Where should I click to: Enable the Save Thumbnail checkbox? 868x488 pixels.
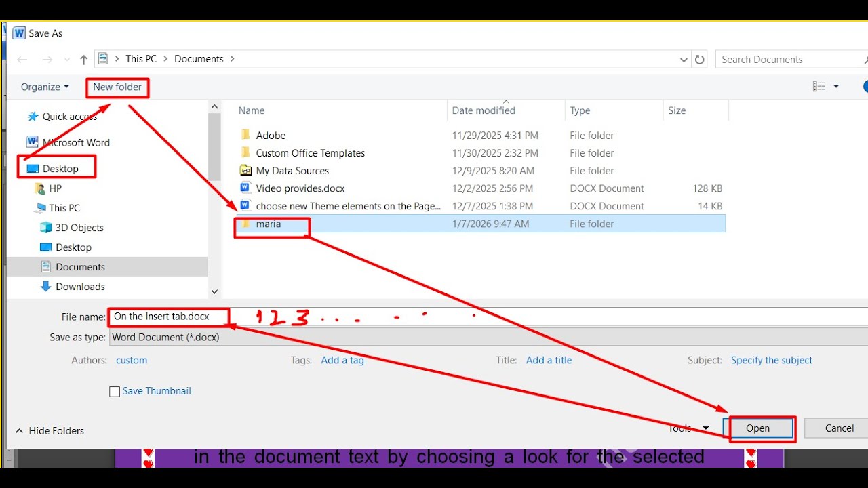point(115,391)
